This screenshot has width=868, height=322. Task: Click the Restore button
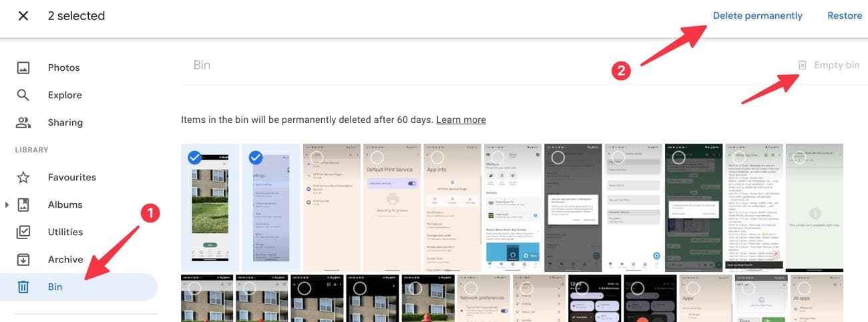pos(845,15)
